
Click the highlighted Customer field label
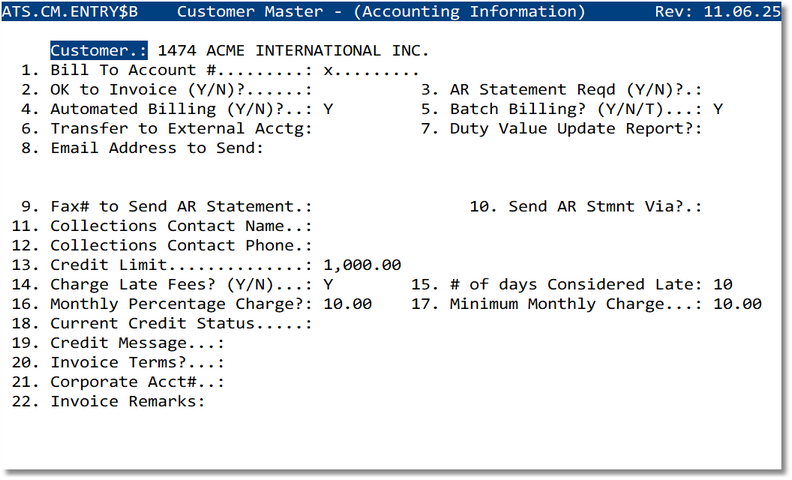(99, 50)
